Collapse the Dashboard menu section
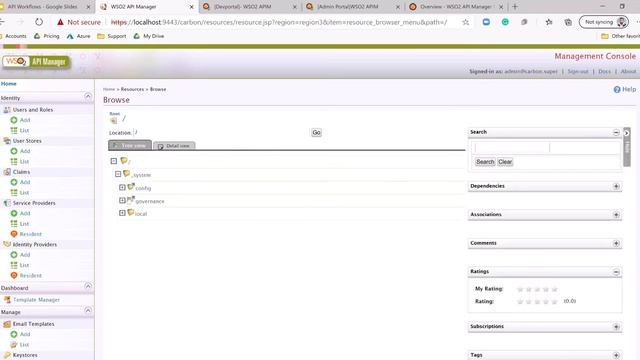This screenshot has height=360, width=640. click(88, 287)
